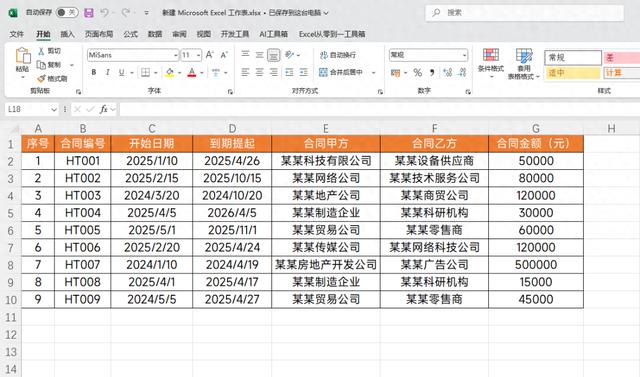Open Number (数字) group dialog launcher
The width and height of the screenshot is (640, 377).
(x=468, y=92)
